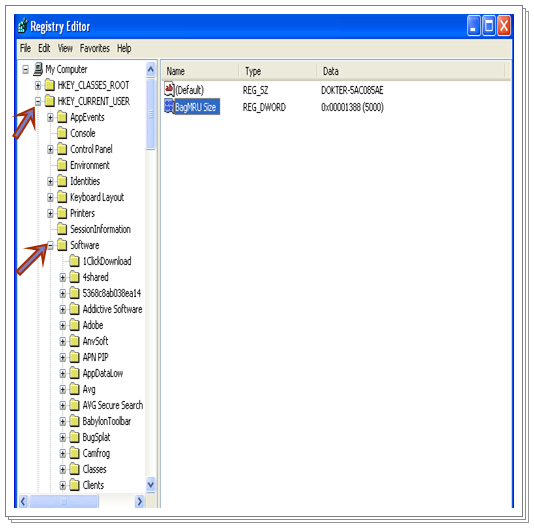This screenshot has height=528, width=534.
Task: Click the tree scroll down arrow
Action: pos(151,484)
